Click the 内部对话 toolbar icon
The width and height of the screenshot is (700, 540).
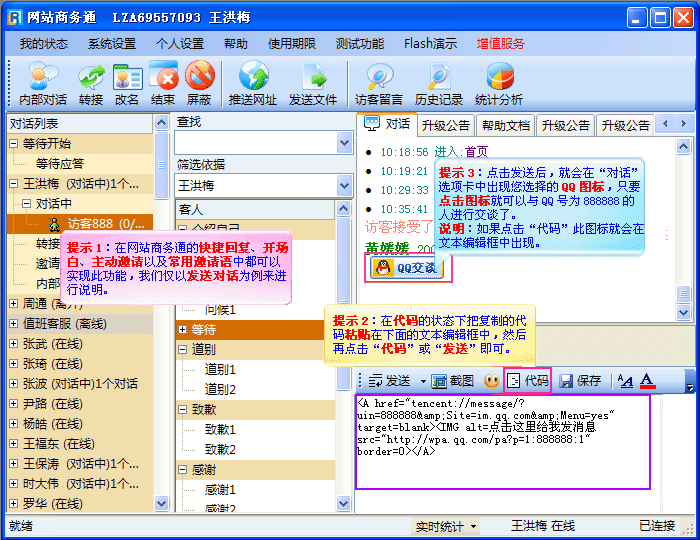click(x=42, y=83)
